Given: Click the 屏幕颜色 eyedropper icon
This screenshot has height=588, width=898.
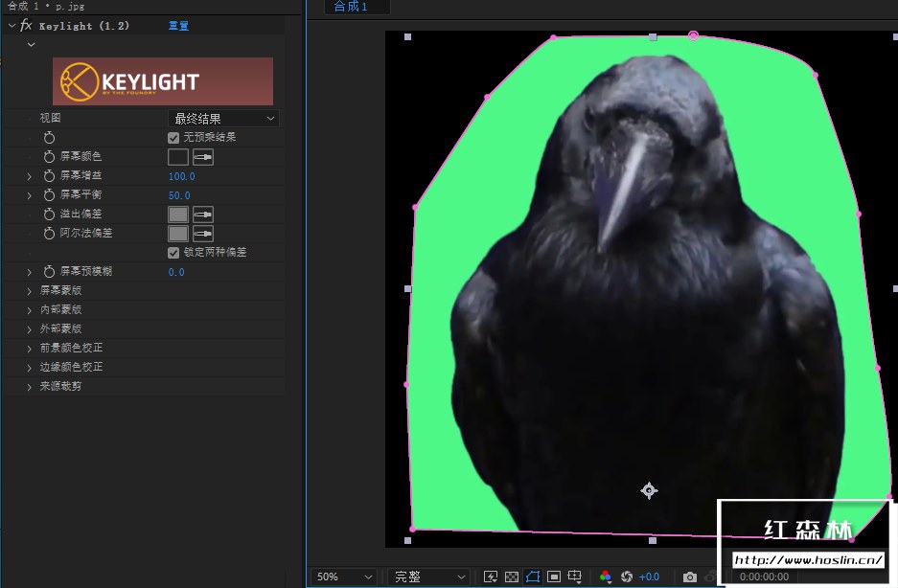Looking at the screenshot, I should click(203, 156).
